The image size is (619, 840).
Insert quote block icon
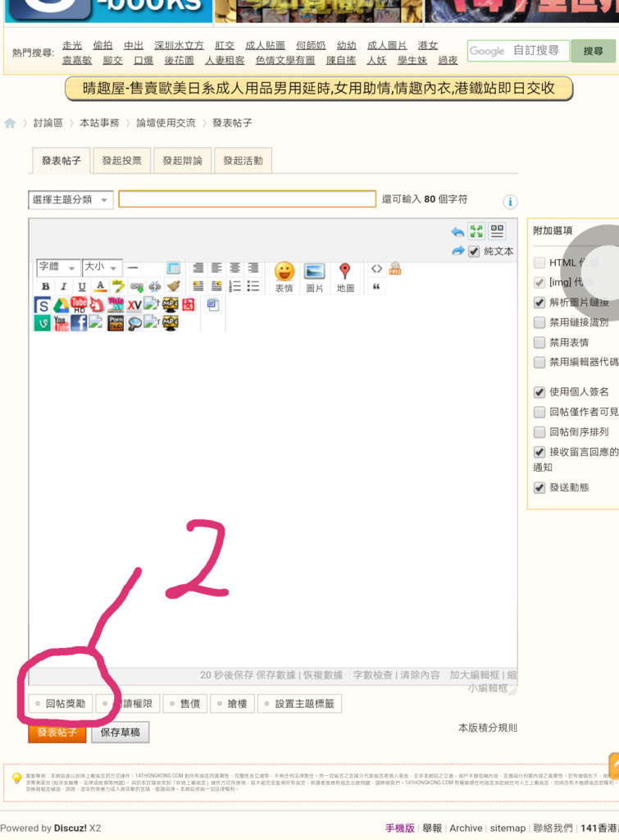(376, 286)
